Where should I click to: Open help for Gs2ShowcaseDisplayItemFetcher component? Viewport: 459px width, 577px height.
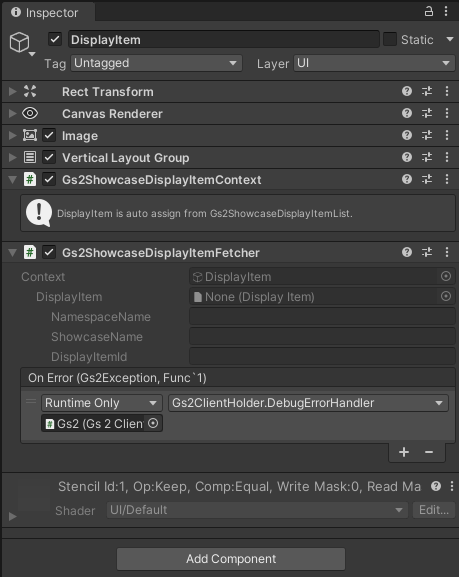(407, 252)
